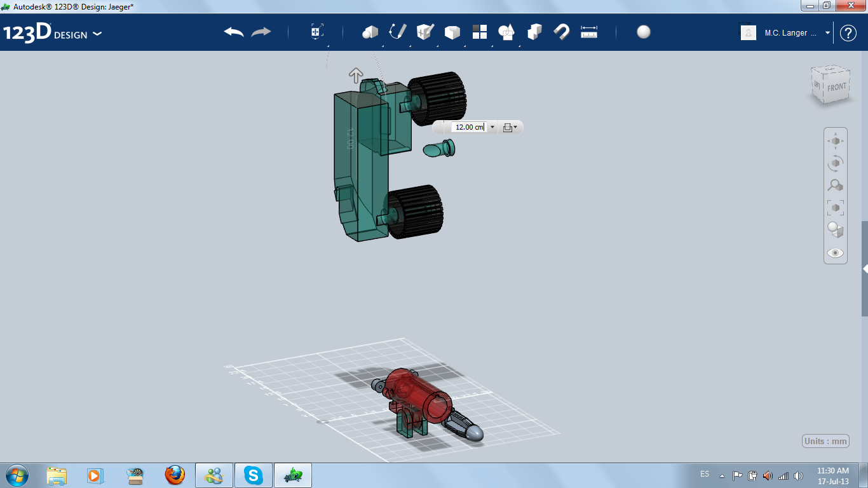This screenshot has width=868, height=488.
Task: Click the Show desktop strip beside the clock
Action: pyautogui.click(x=864, y=475)
